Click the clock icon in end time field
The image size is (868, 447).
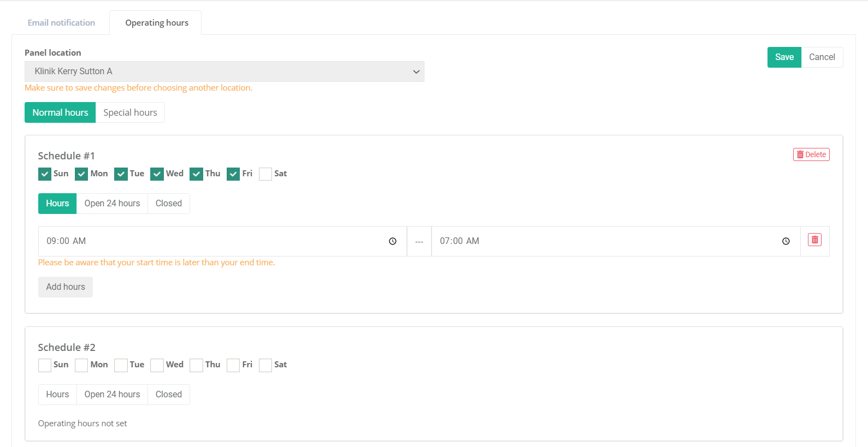point(786,241)
